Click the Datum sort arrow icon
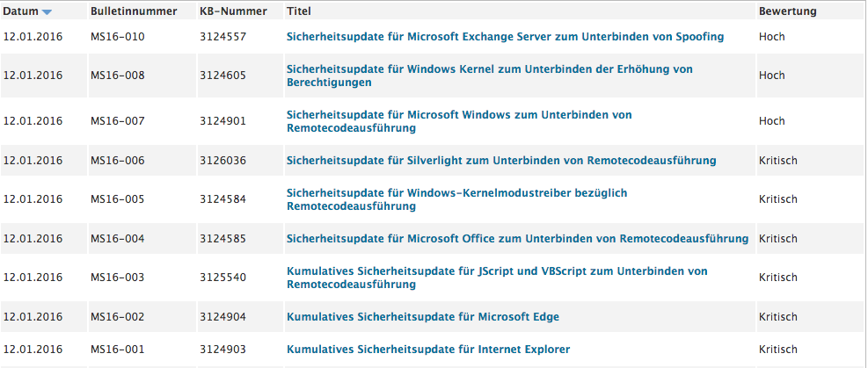Image resolution: width=868 pixels, height=368 pixels. pyautogui.click(x=47, y=12)
